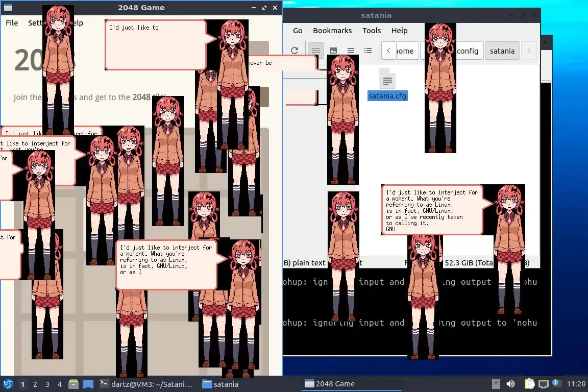The image size is (588, 392).
Task: Switch to compact list view
Action: click(x=351, y=50)
